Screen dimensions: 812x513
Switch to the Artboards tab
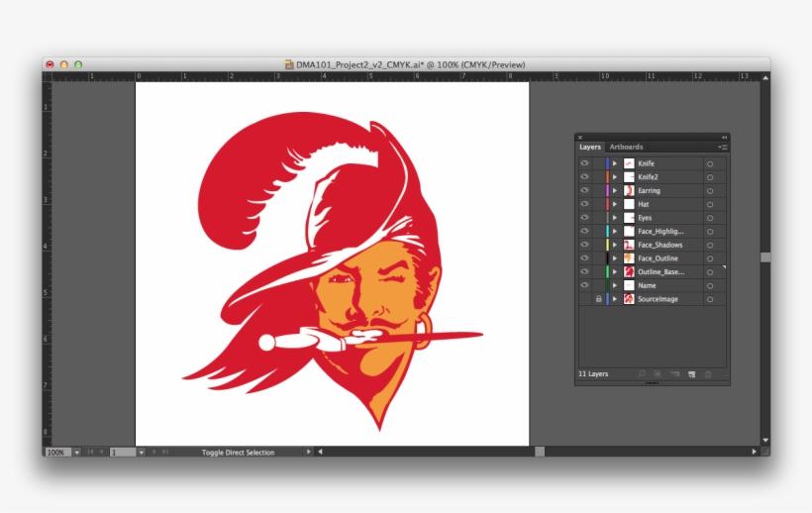626,147
